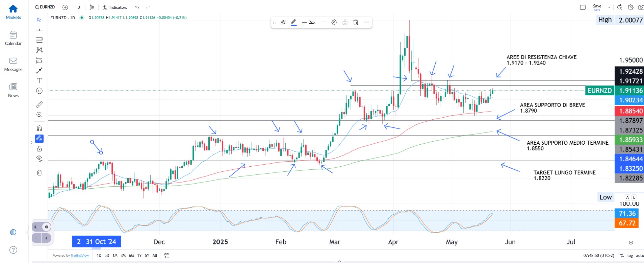Take a chart snapshot with camera icon
The width and height of the screenshot is (644, 263).
click(x=641, y=7)
